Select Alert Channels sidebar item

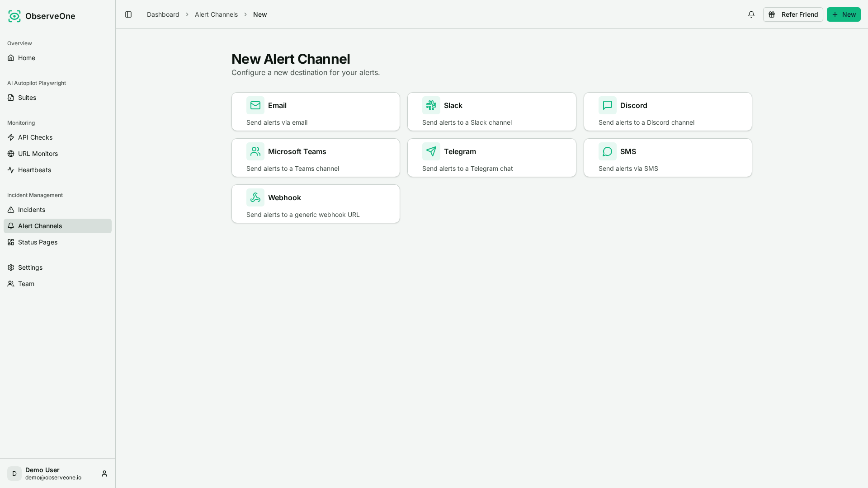click(57, 226)
